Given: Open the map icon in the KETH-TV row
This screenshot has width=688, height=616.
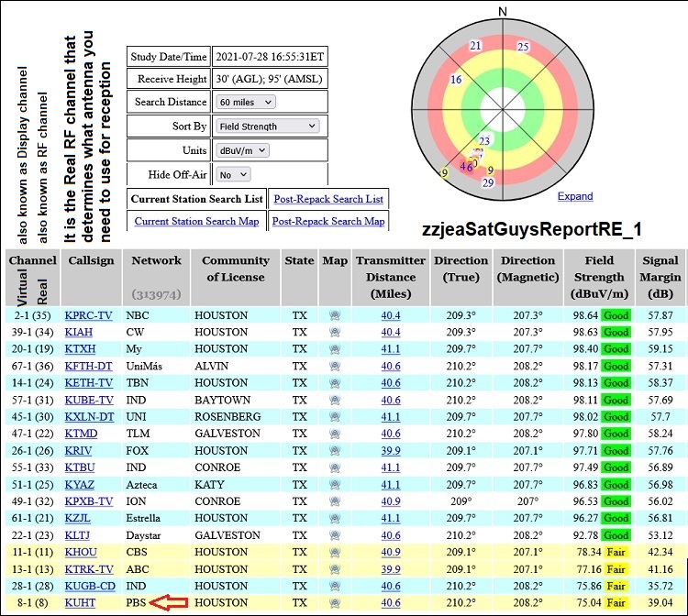Looking at the screenshot, I should (x=335, y=383).
